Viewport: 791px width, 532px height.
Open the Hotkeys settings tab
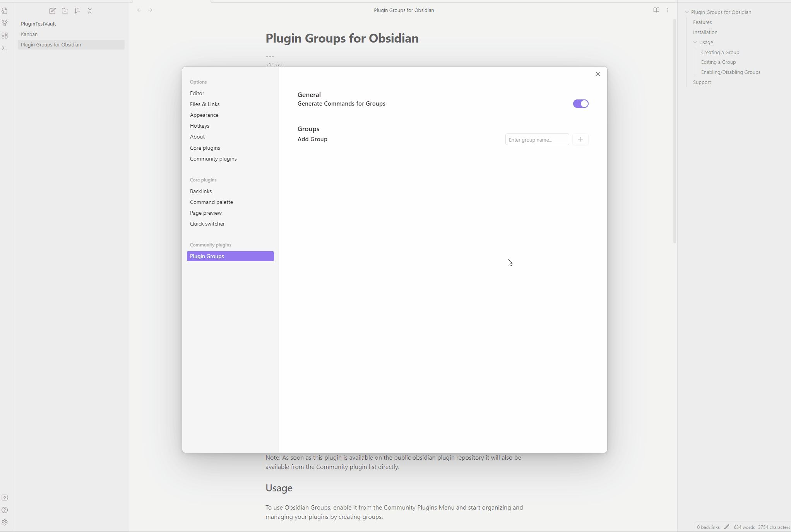[199, 126]
